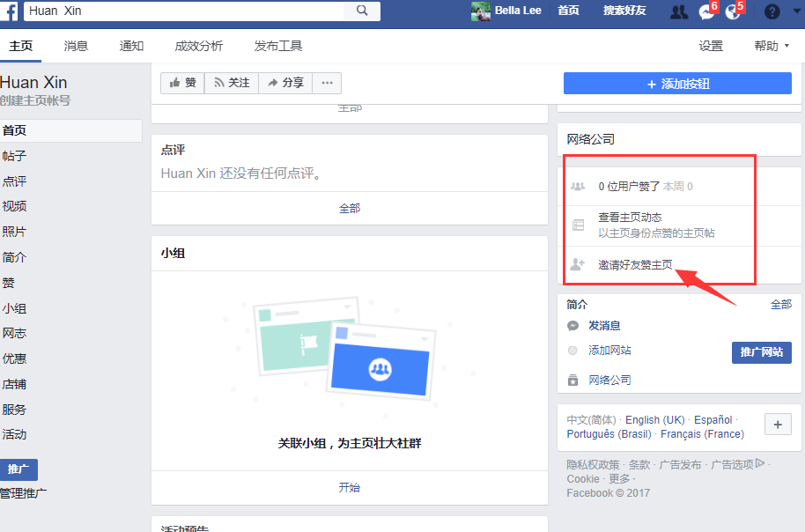Click the feed icon beside 查看主页动态
The image size is (805, 532).
[x=578, y=225]
